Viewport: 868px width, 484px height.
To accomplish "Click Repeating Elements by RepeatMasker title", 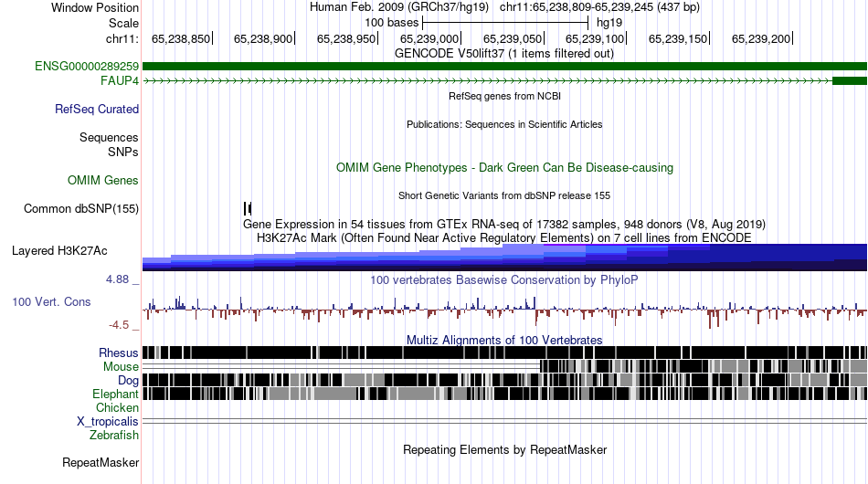I will (x=504, y=449).
